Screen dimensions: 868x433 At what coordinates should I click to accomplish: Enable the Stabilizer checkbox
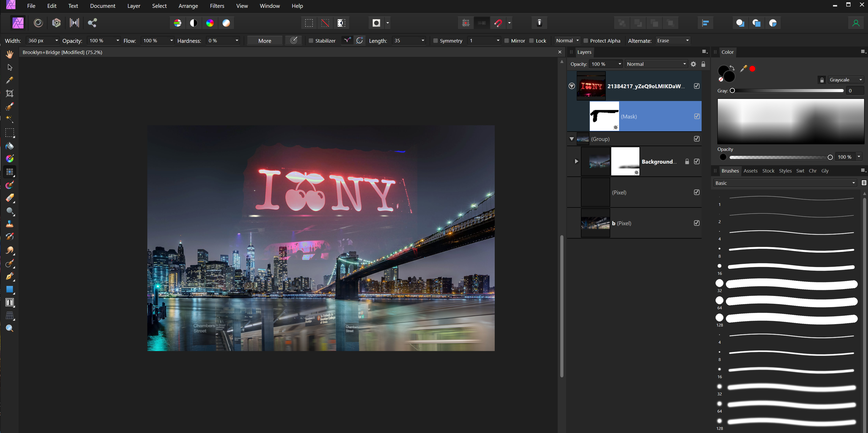coord(311,41)
